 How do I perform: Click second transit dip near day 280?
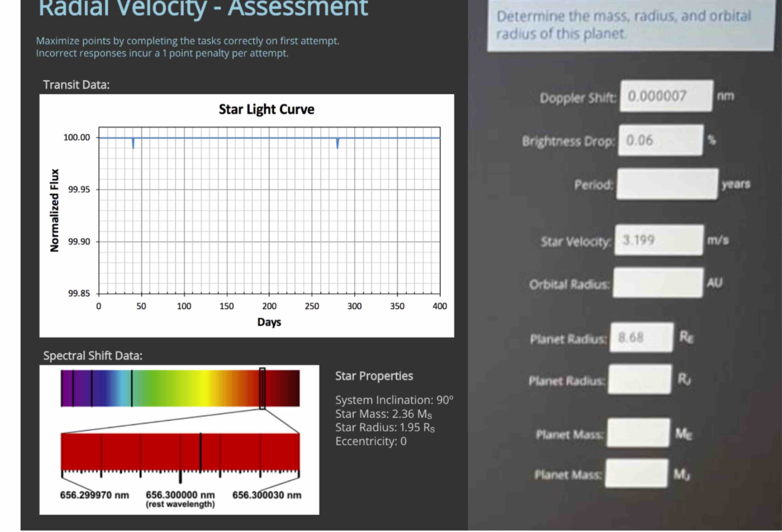pos(338,143)
